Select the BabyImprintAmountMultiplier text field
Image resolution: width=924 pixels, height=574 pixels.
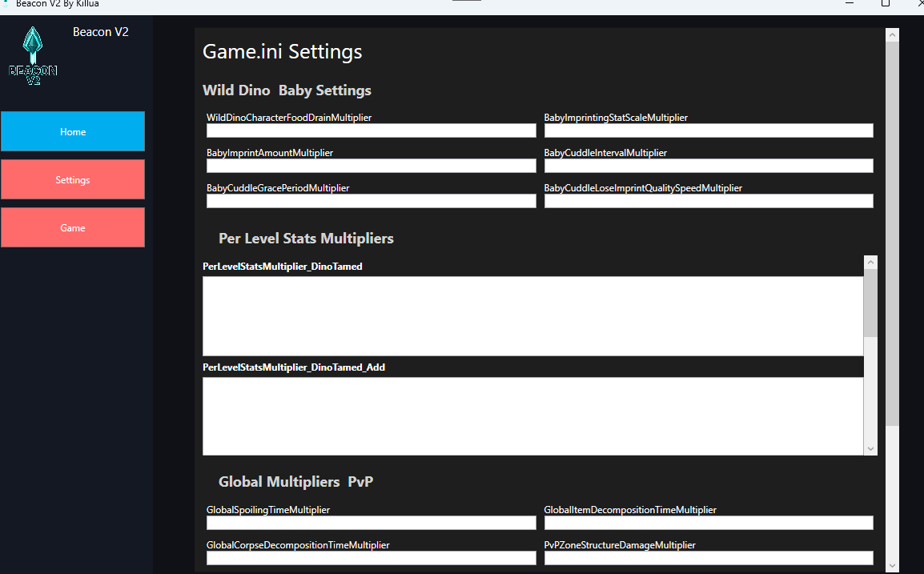pyautogui.click(x=371, y=166)
